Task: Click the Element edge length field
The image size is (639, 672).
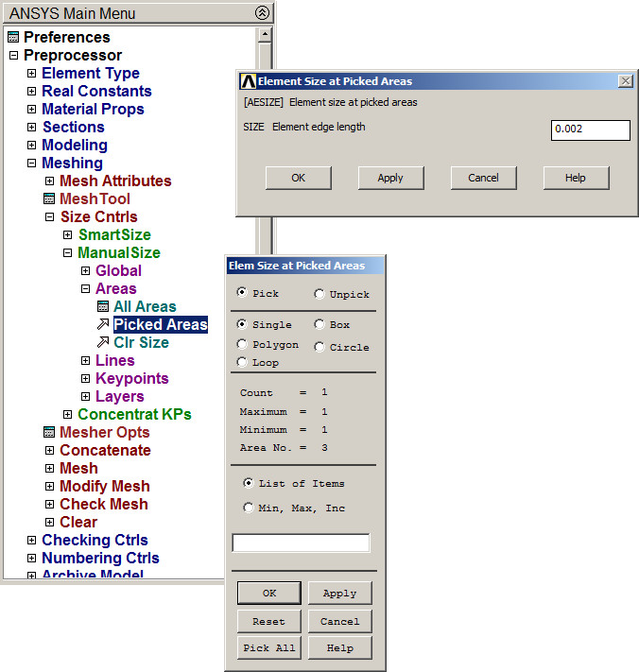Action: (590, 129)
